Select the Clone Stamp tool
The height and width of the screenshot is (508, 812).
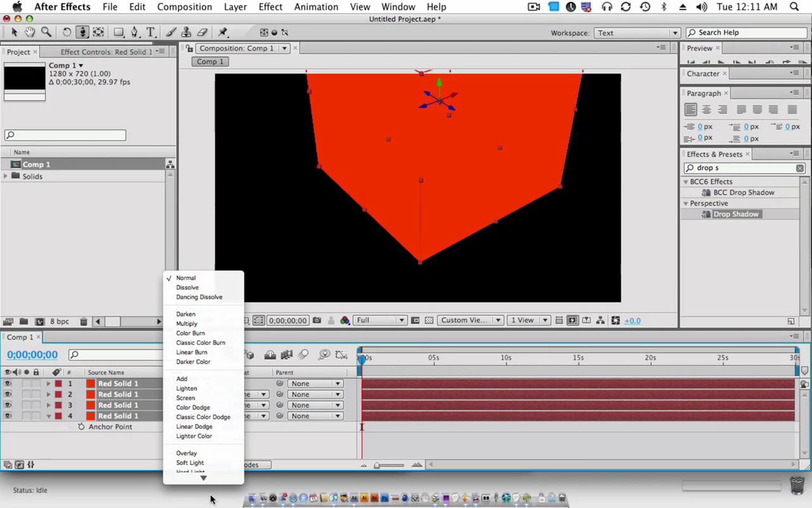click(x=186, y=33)
